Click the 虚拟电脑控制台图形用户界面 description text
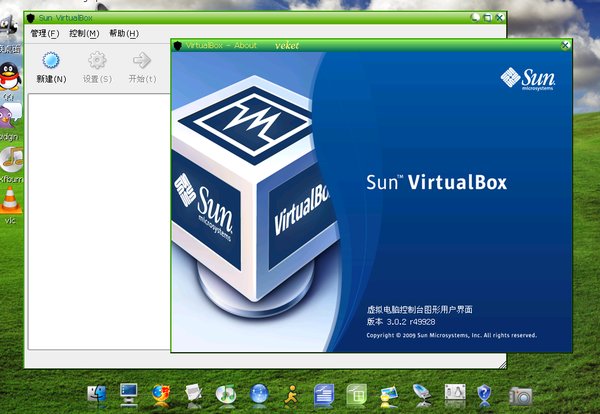The height and width of the screenshot is (414, 600). click(x=419, y=309)
